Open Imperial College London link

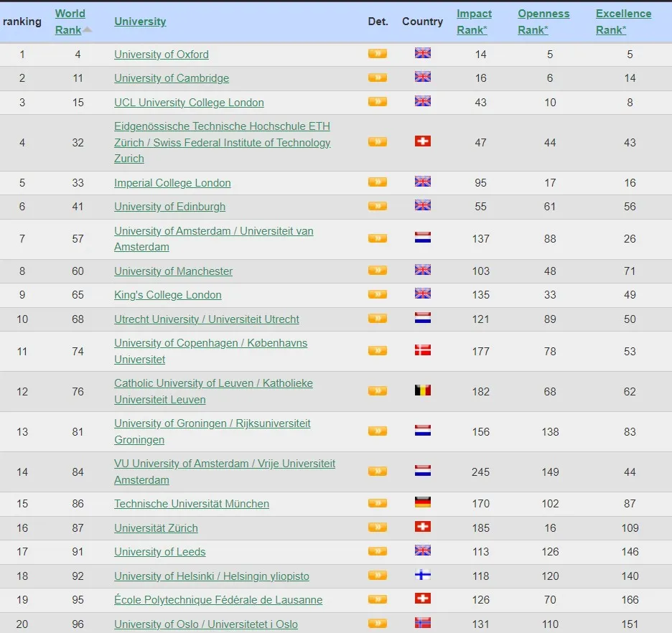(172, 183)
